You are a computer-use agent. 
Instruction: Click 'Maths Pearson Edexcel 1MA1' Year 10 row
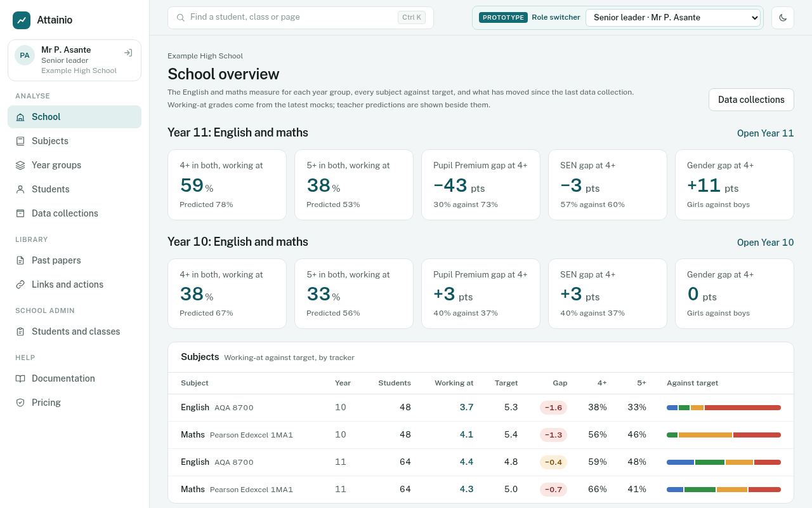click(481, 435)
